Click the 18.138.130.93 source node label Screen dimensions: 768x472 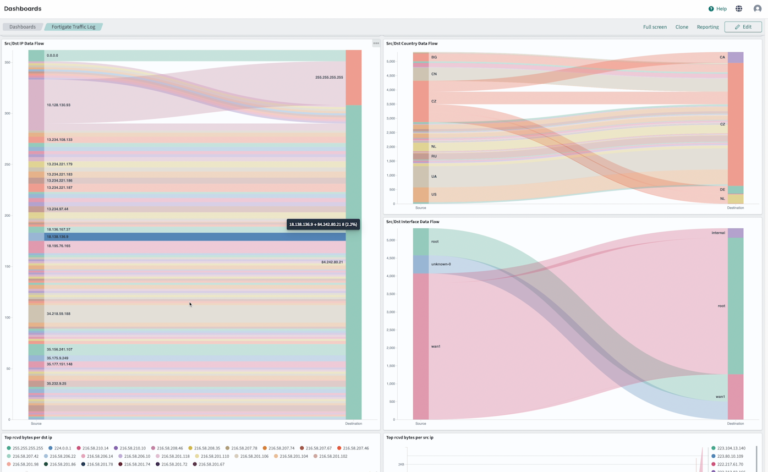[58, 105]
